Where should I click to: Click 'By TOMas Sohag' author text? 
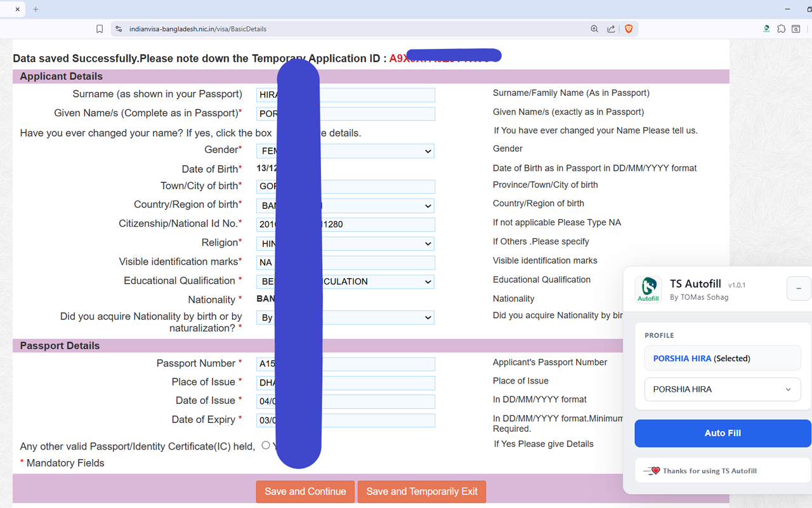(x=699, y=297)
